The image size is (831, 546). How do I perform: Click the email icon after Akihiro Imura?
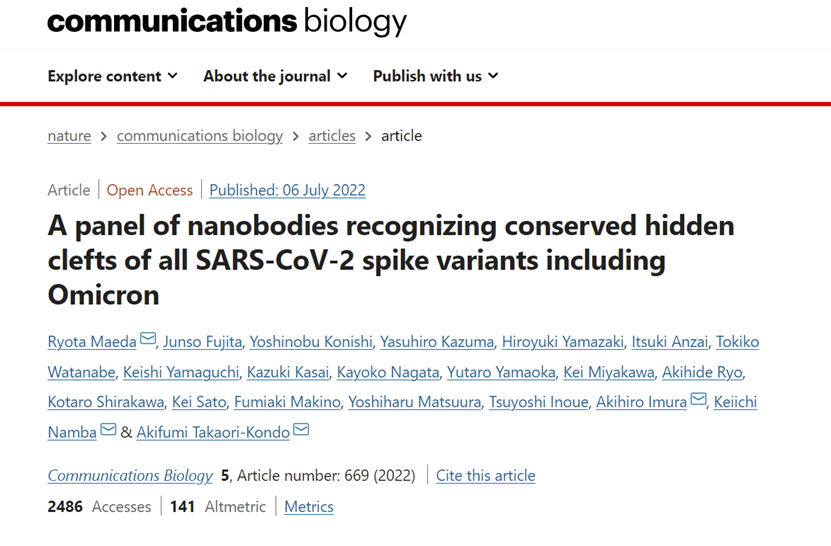[699, 399]
